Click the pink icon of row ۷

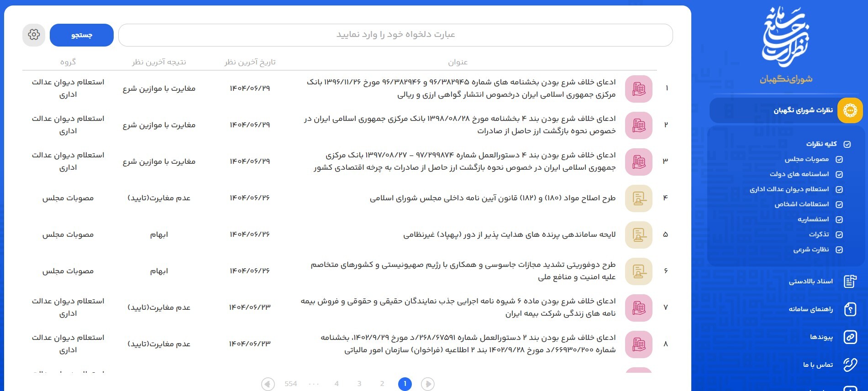click(639, 308)
